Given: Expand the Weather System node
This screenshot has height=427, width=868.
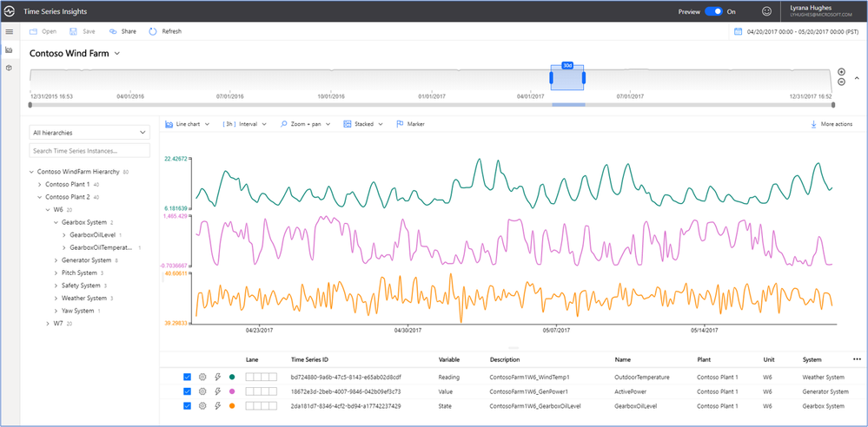Looking at the screenshot, I should 56,299.
